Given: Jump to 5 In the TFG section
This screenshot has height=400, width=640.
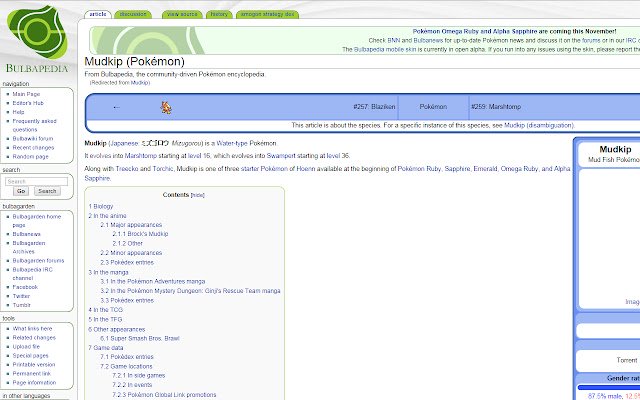Looking at the screenshot, I should (105, 320).
